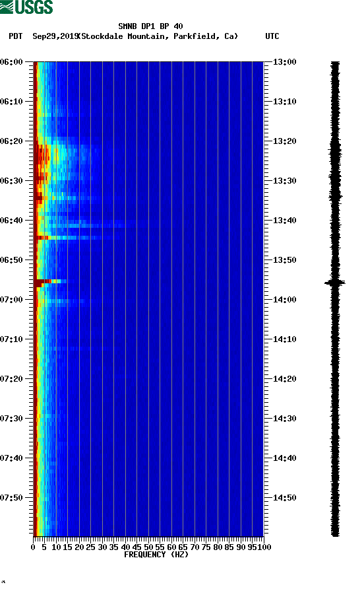364x589 pixels.
Task: Click the 06:40 PDT time label
Action: 11,220
